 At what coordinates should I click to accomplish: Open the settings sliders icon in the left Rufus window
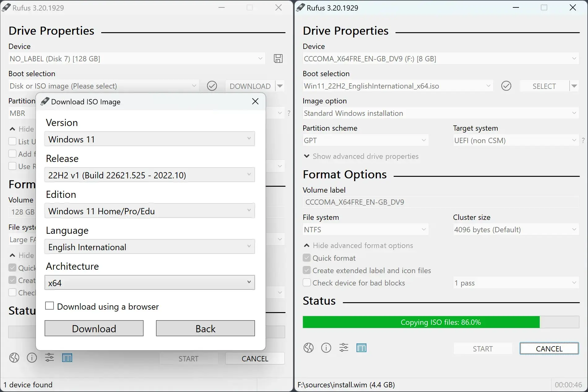point(50,358)
